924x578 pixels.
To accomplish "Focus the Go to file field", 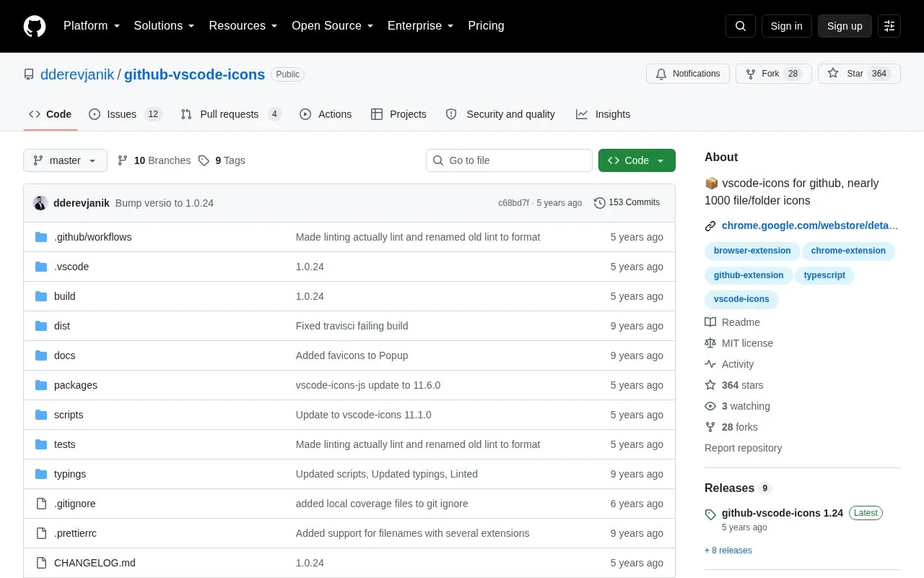I will (x=509, y=160).
